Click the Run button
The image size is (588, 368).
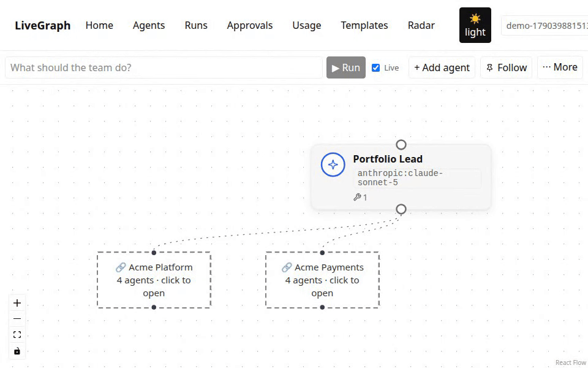coord(345,67)
